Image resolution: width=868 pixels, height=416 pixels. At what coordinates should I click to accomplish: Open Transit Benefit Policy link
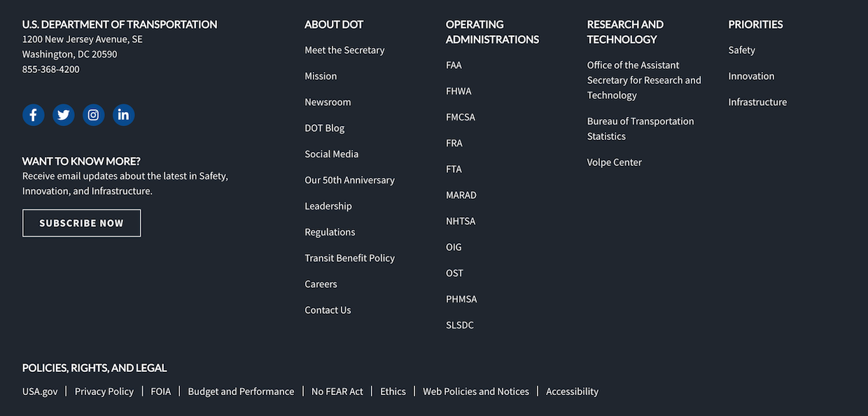[x=349, y=258]
